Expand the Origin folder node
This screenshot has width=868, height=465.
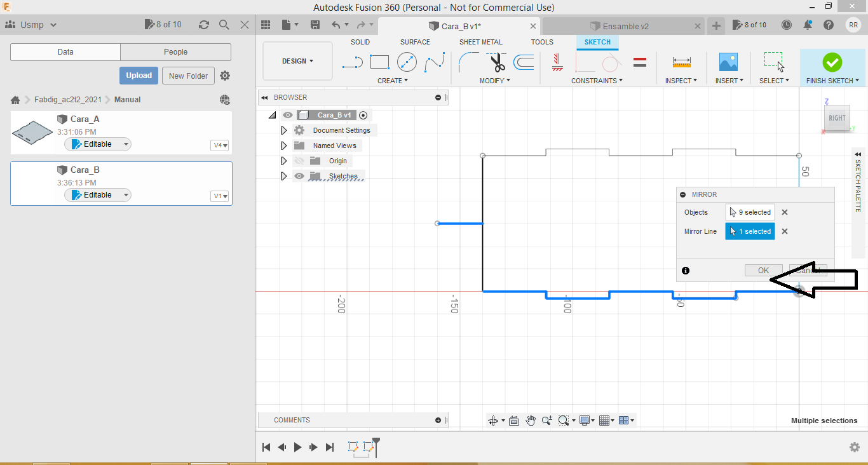pos(283,161)
